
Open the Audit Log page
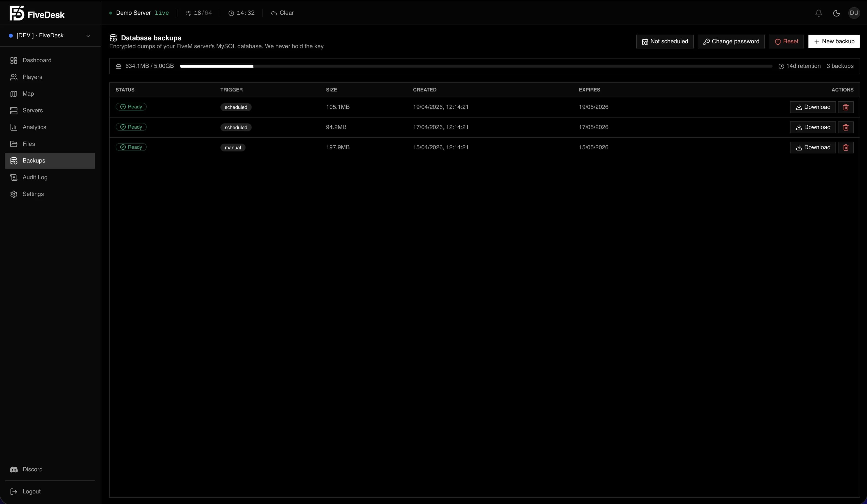[x=50, y=178]
